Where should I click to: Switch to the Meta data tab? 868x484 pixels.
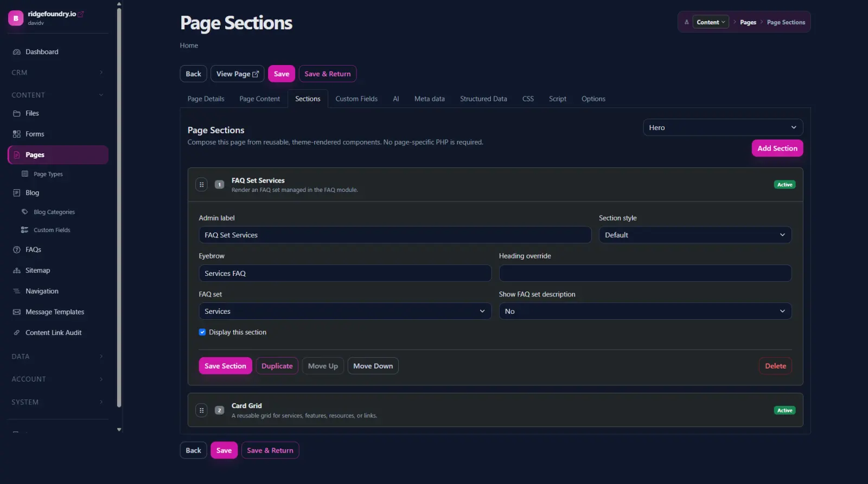pyautogui.click(x=430, y=99)
